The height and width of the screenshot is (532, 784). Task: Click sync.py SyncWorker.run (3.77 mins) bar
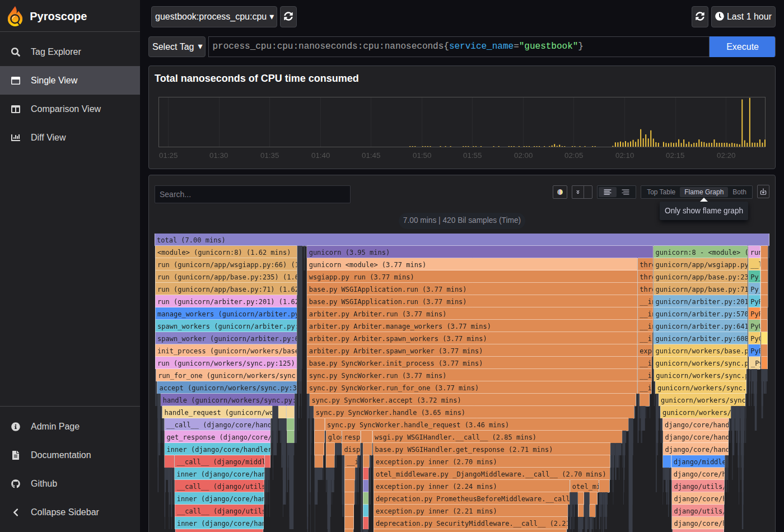[472, 376]
